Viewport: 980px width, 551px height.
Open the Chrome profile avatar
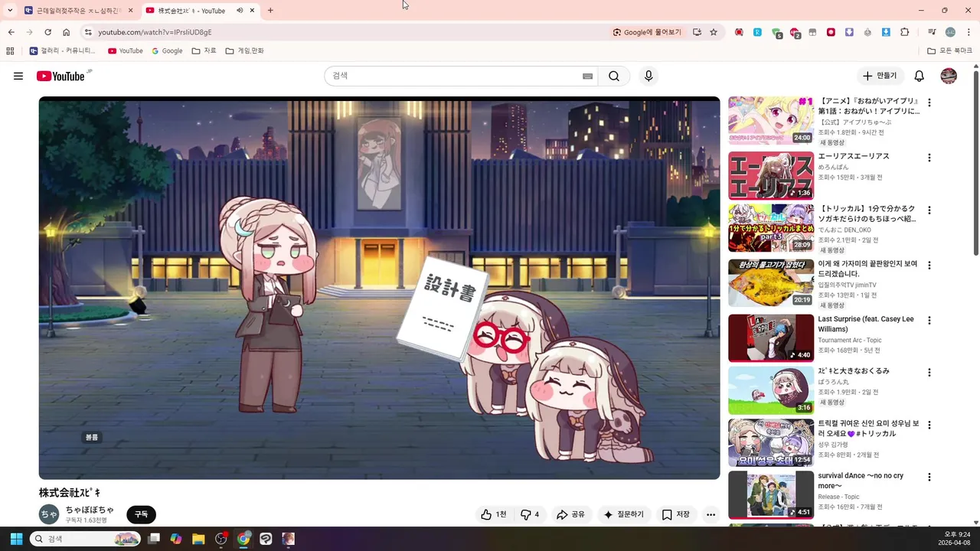(950, 32)
